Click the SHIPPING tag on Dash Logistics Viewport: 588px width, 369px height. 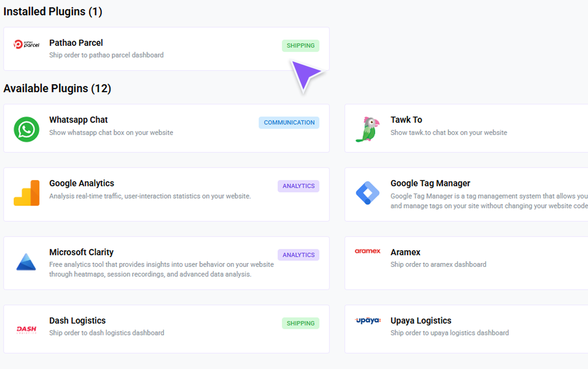pyautogui.click(x=300, y=323)
